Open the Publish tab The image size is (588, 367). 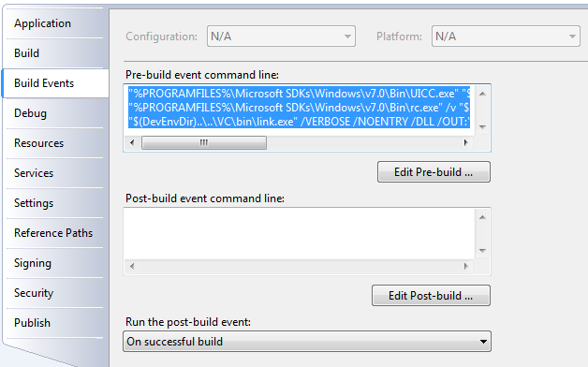pos(54,323)
